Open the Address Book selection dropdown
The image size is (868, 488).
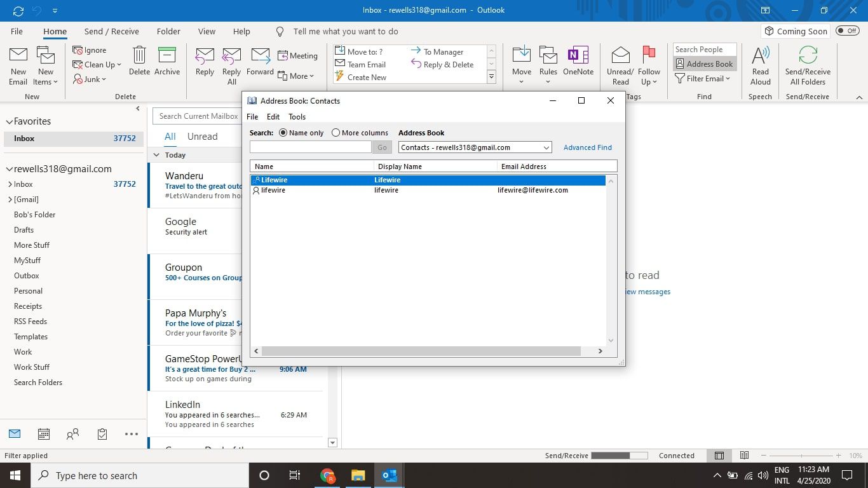point(546,147)
